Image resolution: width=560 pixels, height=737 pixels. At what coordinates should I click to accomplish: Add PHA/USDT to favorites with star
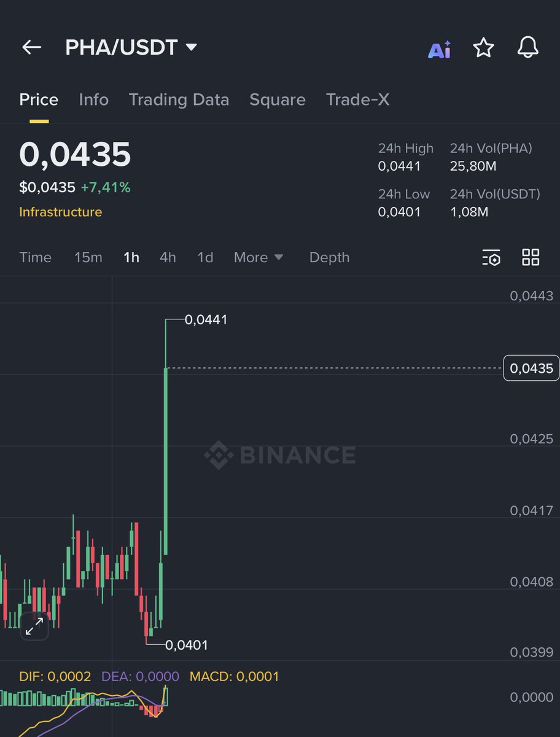pos(483,48)
